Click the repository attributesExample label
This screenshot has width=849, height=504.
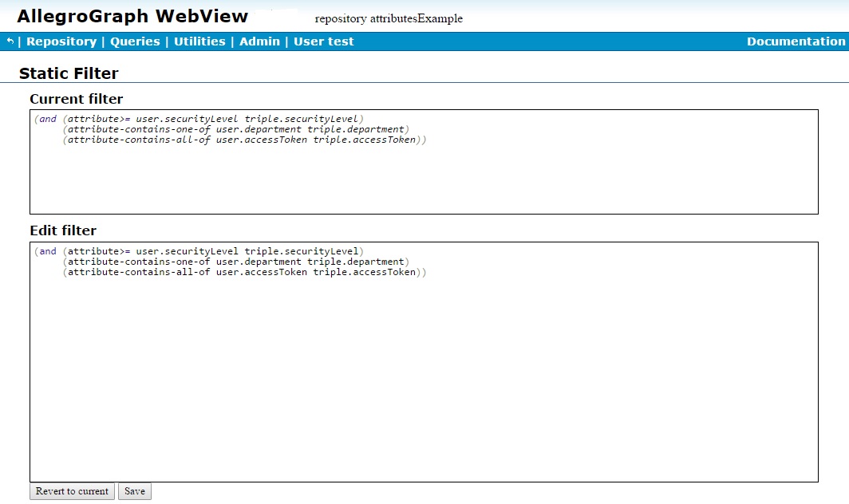(x=389, y=18)
